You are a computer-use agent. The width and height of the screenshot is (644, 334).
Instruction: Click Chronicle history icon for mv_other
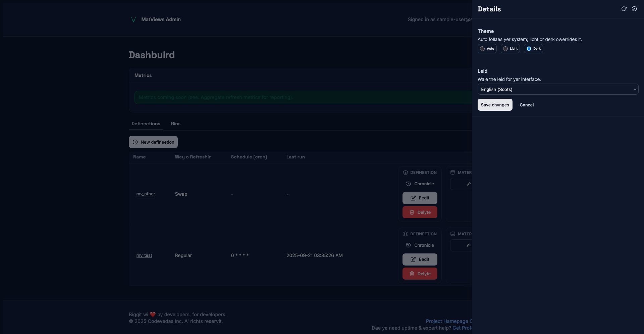(408, 184)
